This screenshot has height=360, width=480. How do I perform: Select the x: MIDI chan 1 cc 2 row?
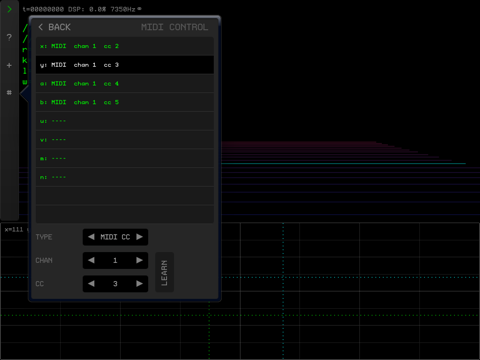(125, 46)
